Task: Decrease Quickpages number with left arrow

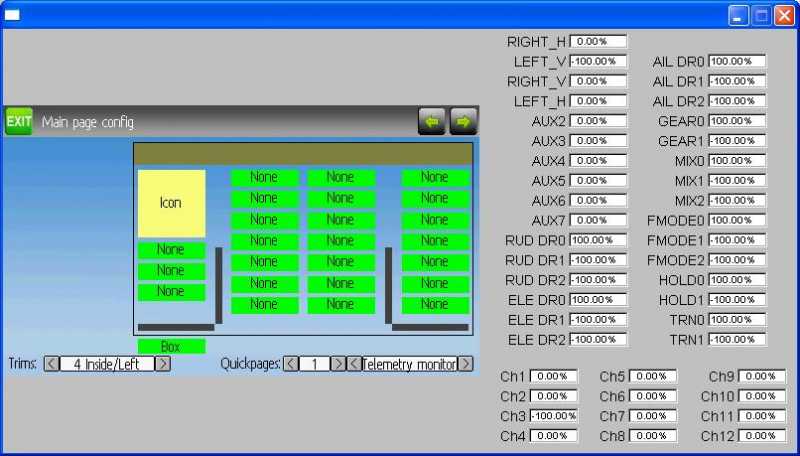Action: click(291, 364)
